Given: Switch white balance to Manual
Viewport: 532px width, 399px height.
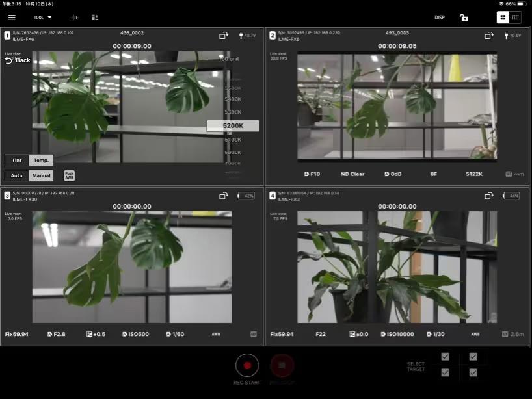Looking at the screenshot, I should (41, 175).
